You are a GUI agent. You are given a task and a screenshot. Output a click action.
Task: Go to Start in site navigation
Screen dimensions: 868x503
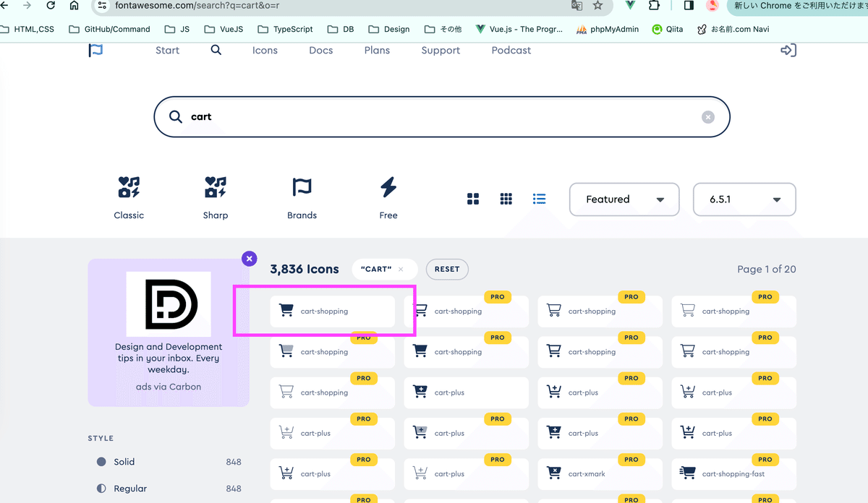coord(167,51)
